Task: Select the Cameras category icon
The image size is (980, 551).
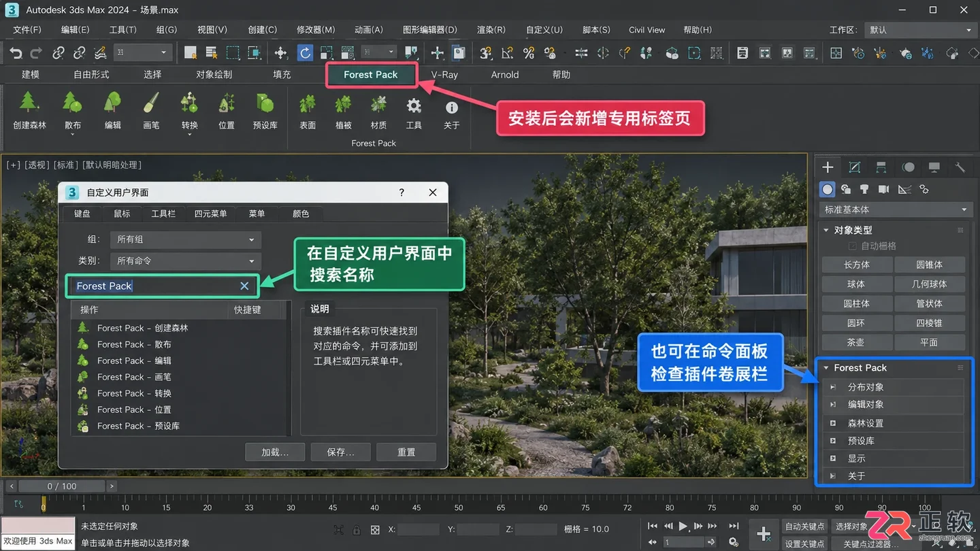Action: [884, 189]
